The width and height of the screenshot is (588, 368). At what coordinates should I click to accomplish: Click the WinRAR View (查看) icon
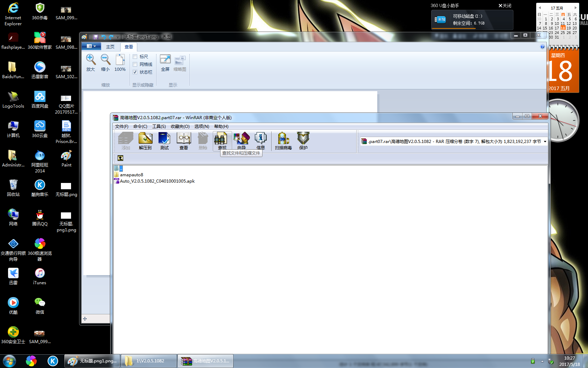tap(183, 141)
